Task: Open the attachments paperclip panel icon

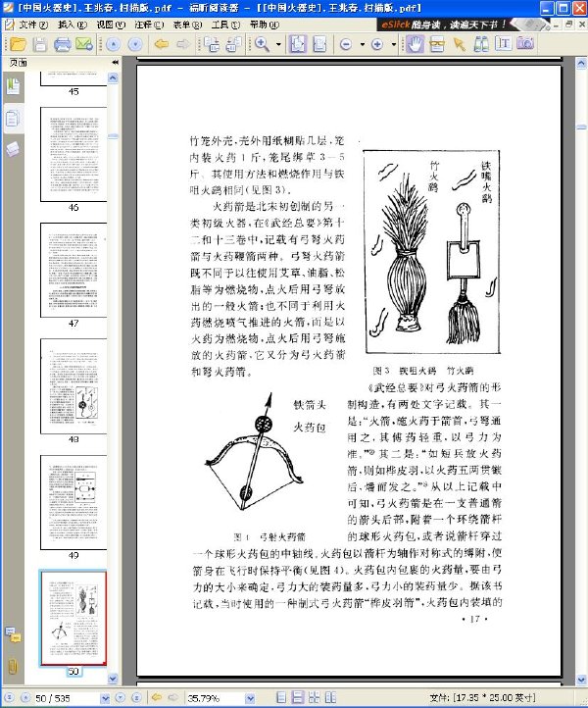Action: click(x=12, y=667)
